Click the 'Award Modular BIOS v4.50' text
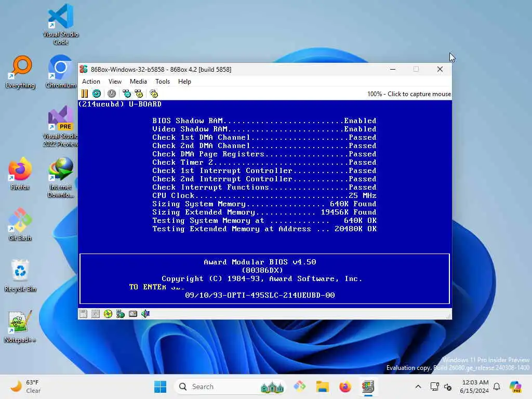The image size is (532, 399). click(260, 262)
